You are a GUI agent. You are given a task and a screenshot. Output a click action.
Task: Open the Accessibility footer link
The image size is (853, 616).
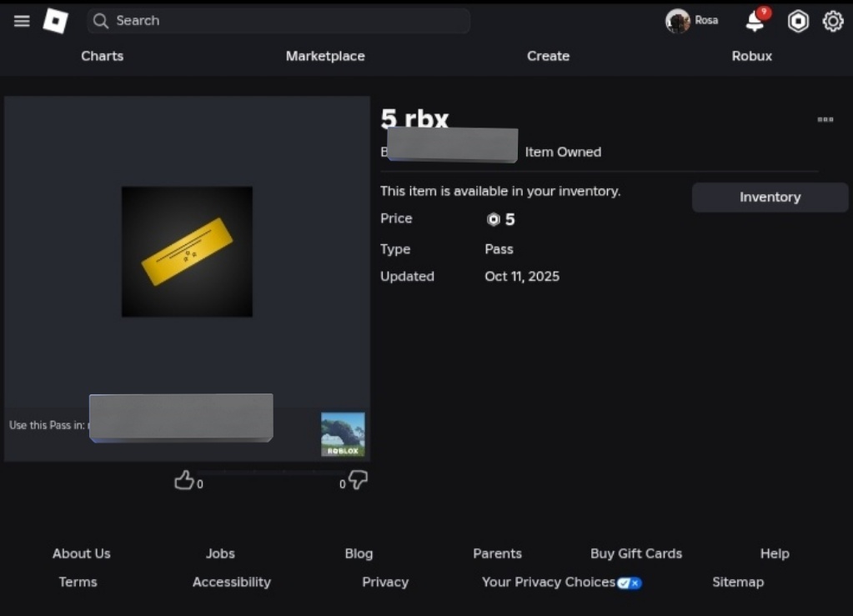pos(232,582)
